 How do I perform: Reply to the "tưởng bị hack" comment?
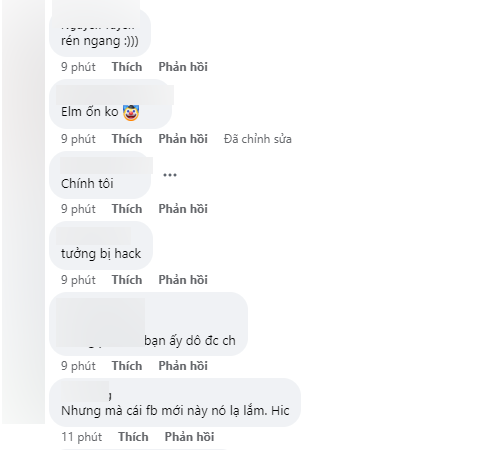tap(183, 280)
